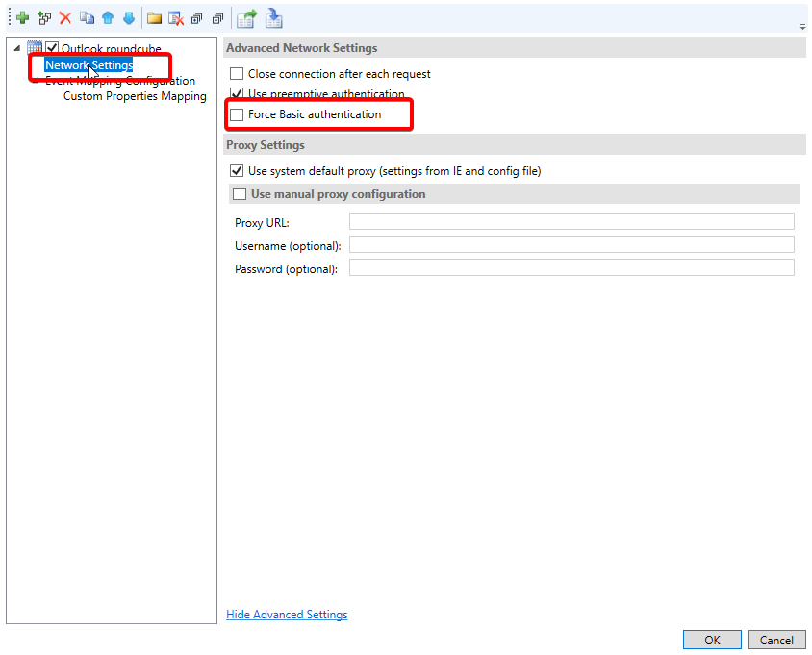Check Force Basic authentication
Screen dimensions: 812x655
click(237, 114)
